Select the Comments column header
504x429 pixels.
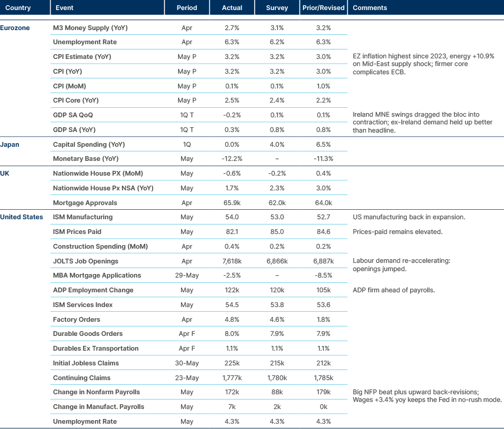tap(370, 8)
